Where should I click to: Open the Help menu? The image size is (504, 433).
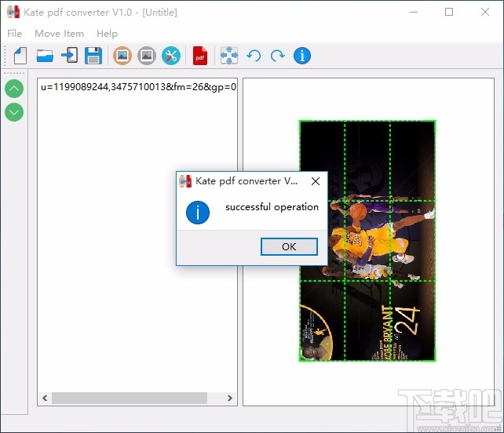[107, 34]
